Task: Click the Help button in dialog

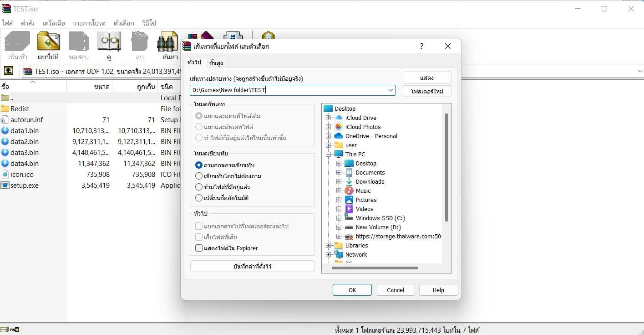Action: [438, 290]
